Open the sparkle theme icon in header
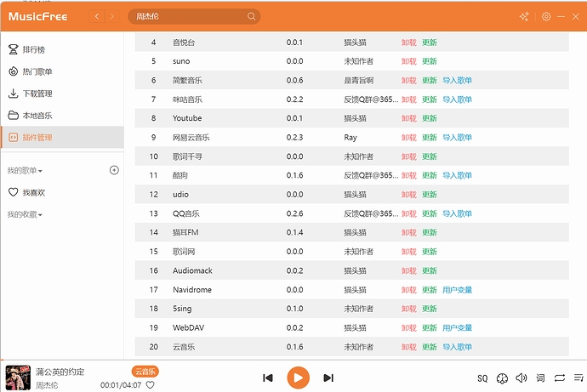The image size is (587, 392). pyautogui.click(x=524, y=16)
